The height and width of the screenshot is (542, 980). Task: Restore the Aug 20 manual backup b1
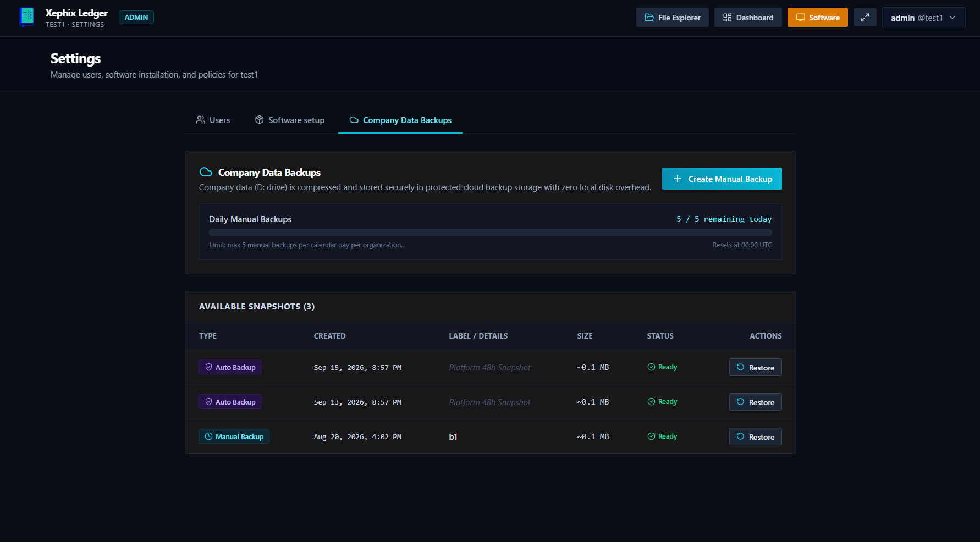755,436
